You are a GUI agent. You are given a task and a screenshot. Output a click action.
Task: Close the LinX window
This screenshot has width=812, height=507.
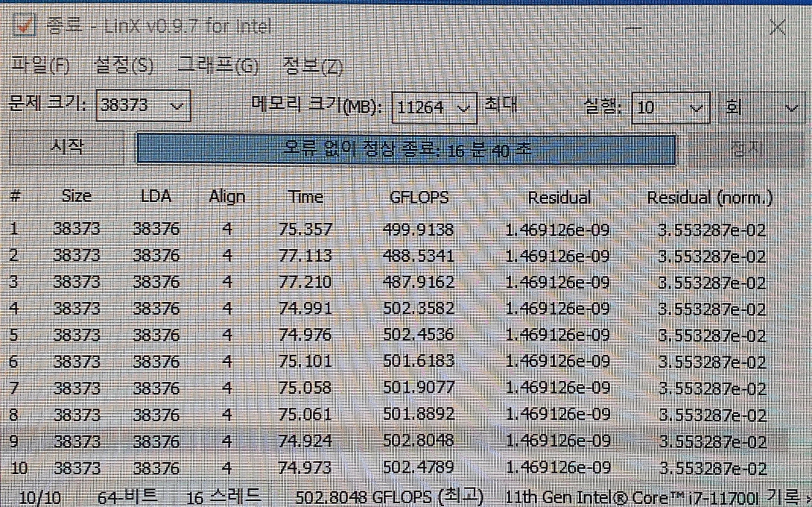click(x=777, y=28)
